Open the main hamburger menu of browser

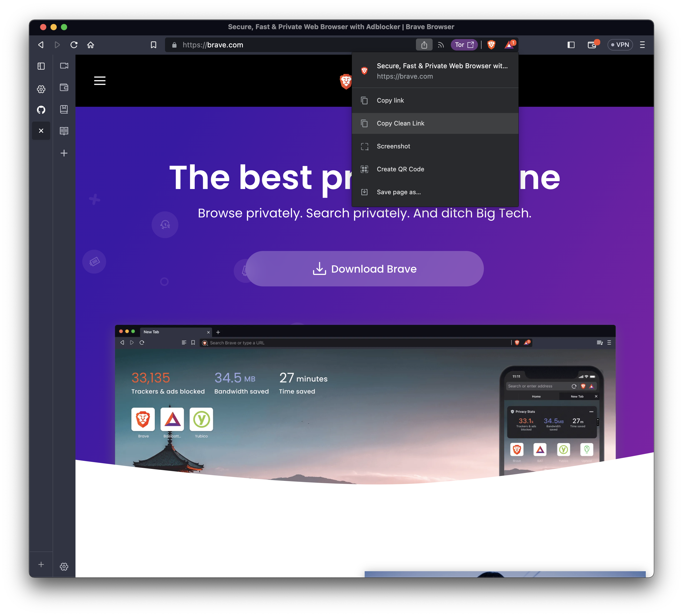coord(642,45)
